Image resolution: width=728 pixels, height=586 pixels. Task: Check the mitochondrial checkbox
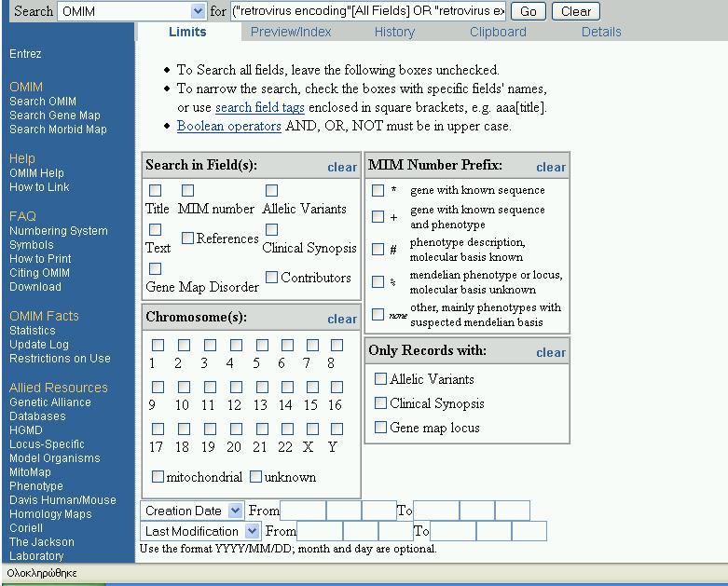tap(158, 476)
